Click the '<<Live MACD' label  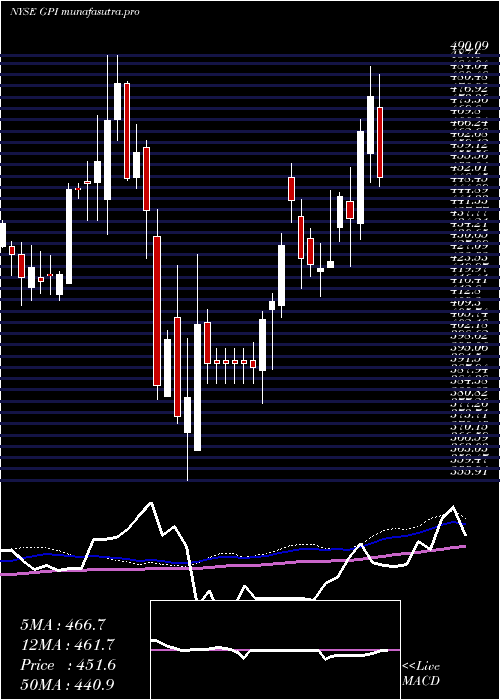421,674
